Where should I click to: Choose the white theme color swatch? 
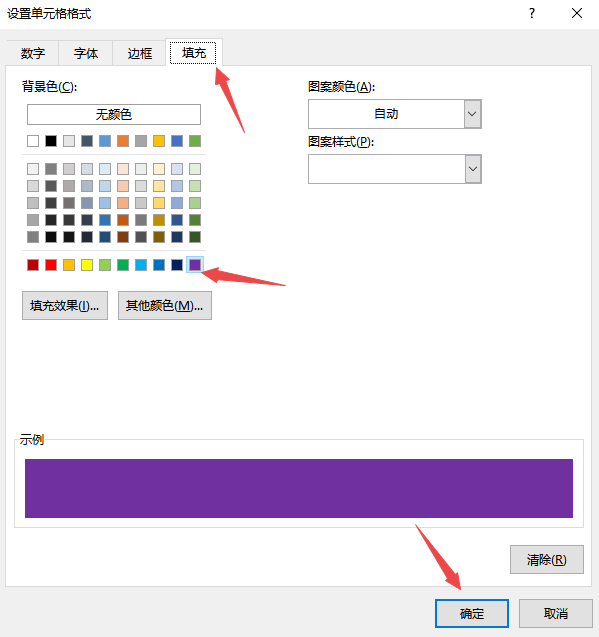point(33,141)
